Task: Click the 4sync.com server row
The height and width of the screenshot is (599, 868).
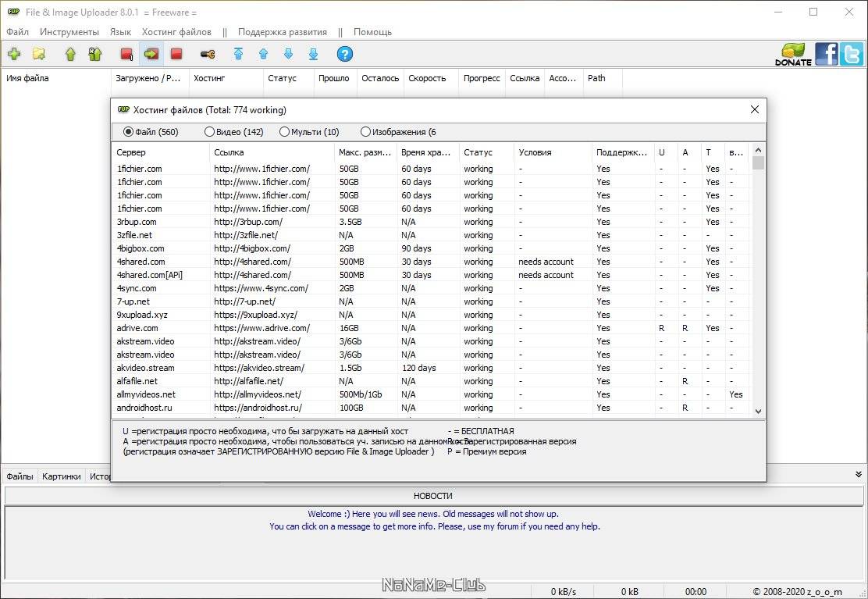Action: coord(432,288)
